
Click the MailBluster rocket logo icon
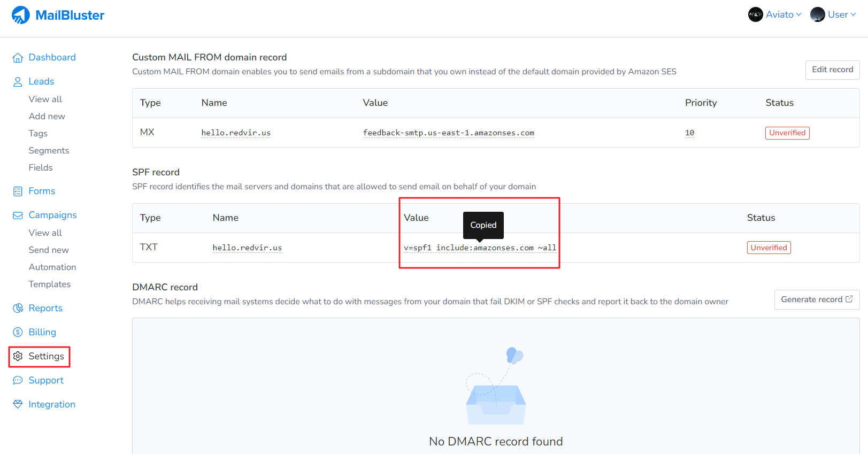(21, 15)
